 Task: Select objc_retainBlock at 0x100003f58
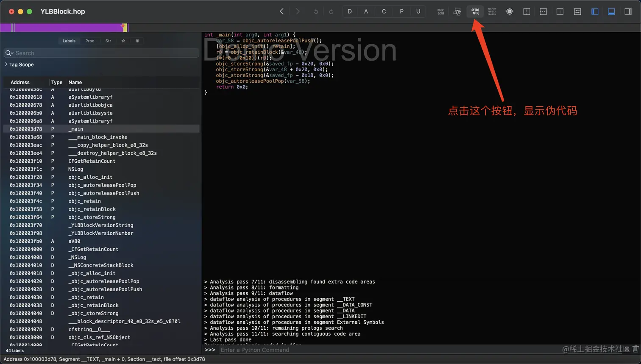point(101,209)
